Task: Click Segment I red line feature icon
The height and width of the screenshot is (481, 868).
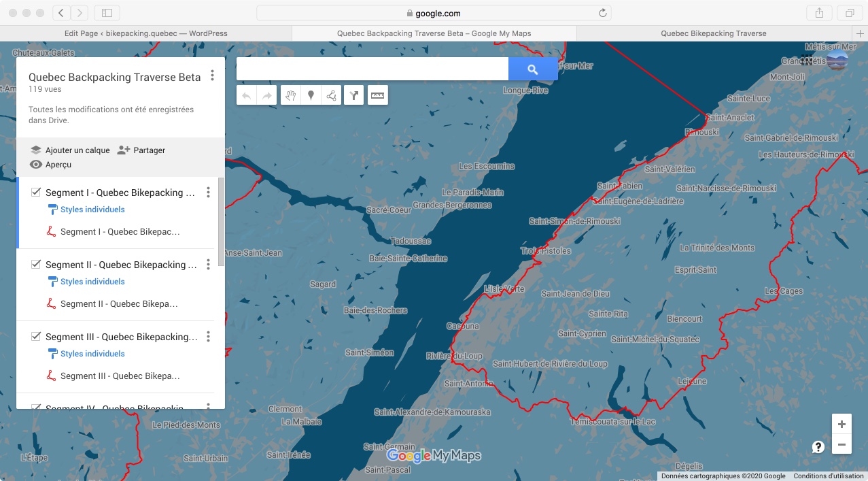Action: tap(51, 231)
